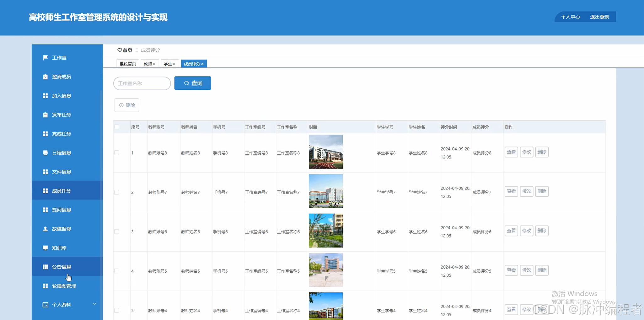Click the card icon beside 个人资料
644x320 pixels.
pos(45,305)
